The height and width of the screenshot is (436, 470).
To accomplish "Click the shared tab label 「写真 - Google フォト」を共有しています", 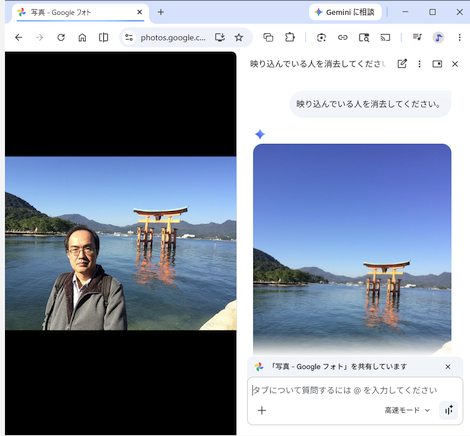I will tap(338, 367).
